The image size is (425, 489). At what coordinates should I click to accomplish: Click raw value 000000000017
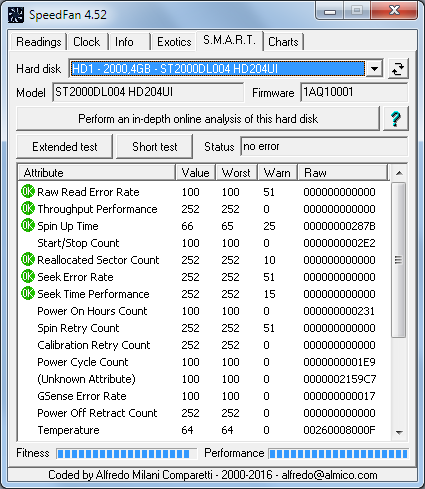coord(339,396)
